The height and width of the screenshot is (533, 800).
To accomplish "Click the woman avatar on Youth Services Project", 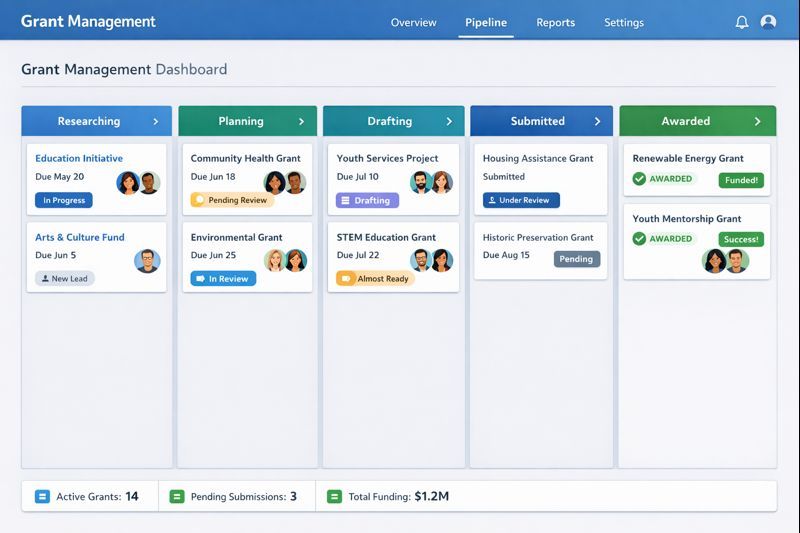I will point(442,182).
